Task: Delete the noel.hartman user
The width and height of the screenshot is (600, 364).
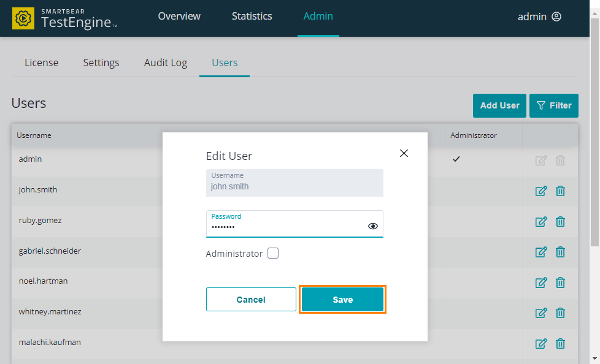Action: [560, 282]
